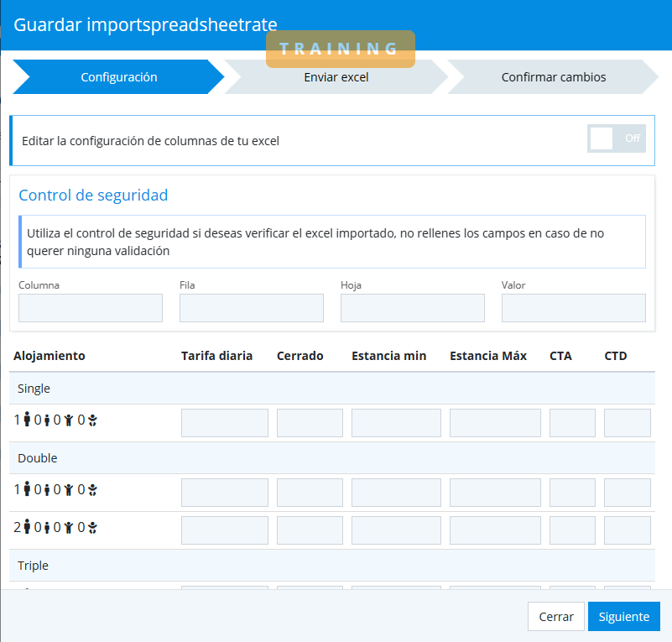672x642 pixels.
Task: Click the adult icon in the Single row
Action: click(27, 420)
